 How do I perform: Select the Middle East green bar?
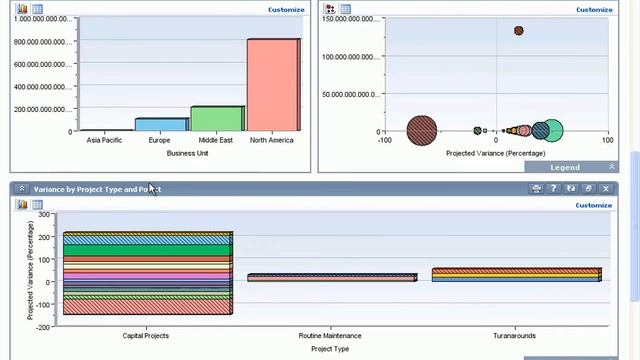click(x=217, y=119)
